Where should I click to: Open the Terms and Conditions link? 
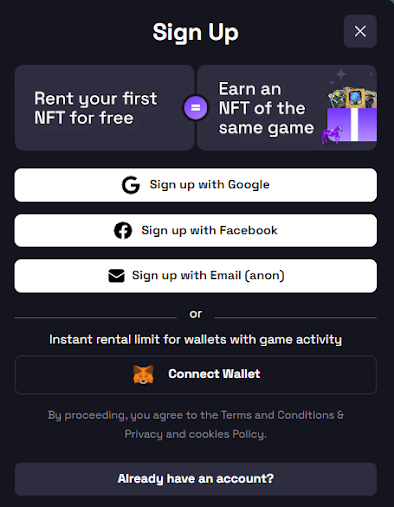(277, 415)
